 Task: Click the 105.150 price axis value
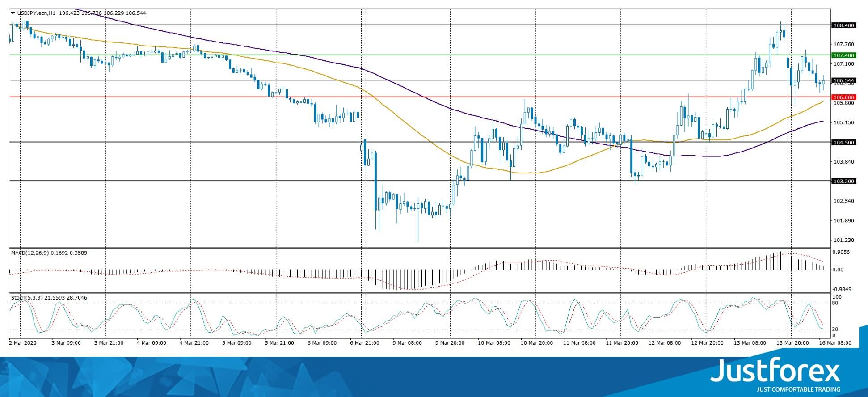coord(844,122)
